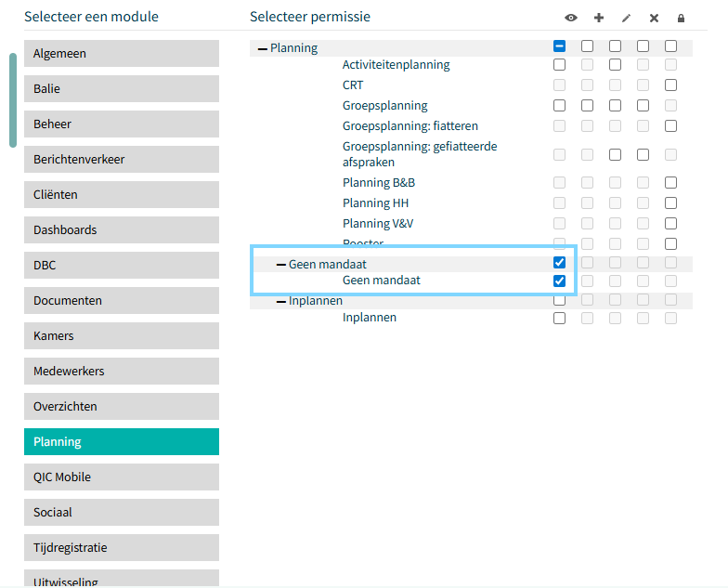
Task: Check the add checkbox for Groepsplanning
Action: (587, 106)
